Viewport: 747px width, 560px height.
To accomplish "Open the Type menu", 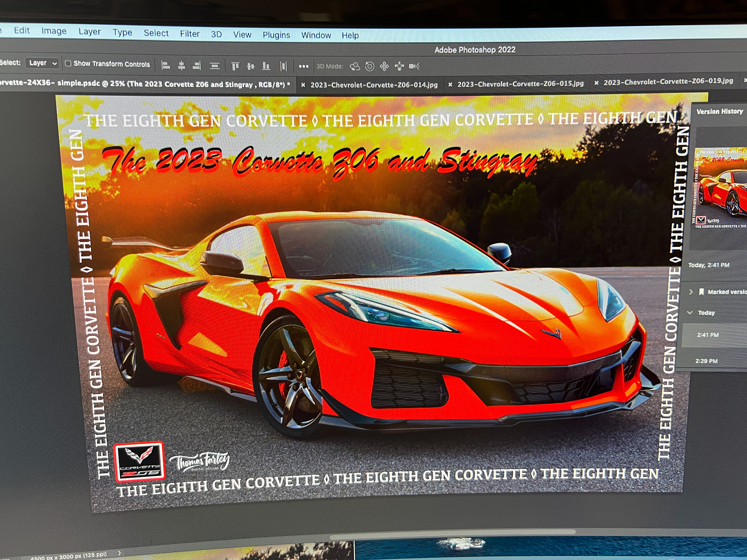I will [122, 32].
